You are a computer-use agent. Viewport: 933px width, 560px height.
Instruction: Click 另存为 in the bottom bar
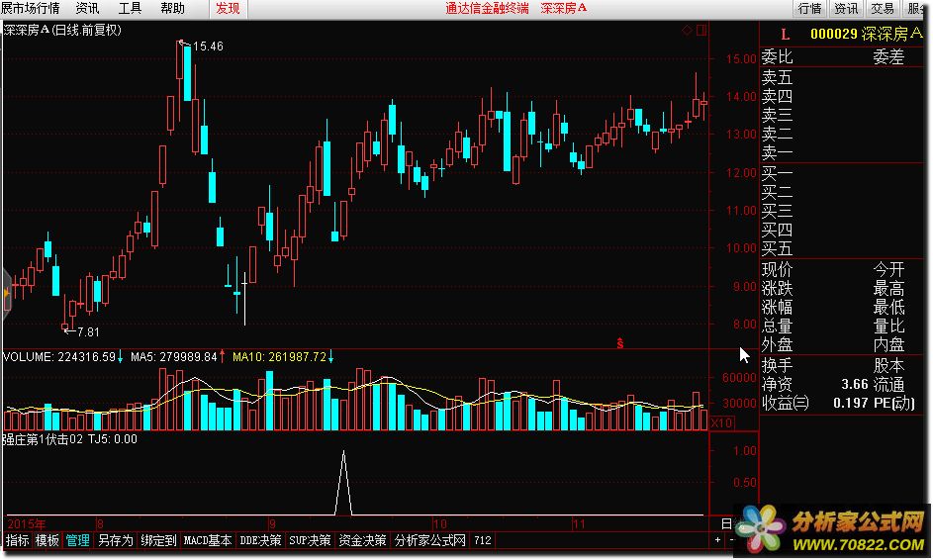pyautogui.click(x=116, y=540)
